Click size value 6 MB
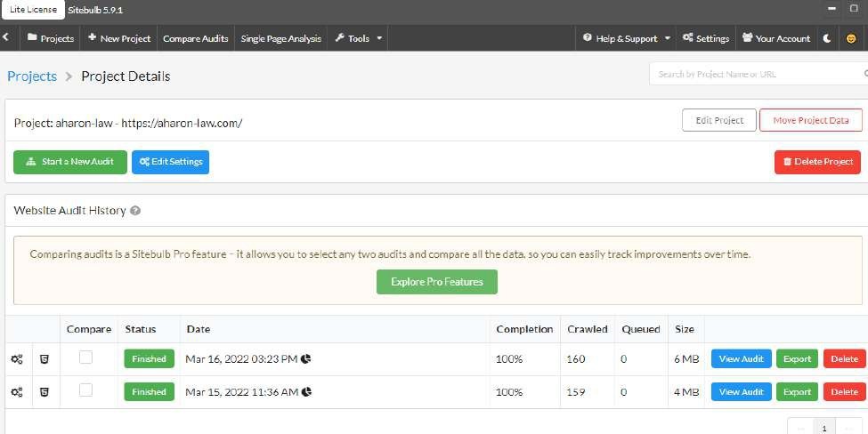Screen dimensions: 868x434 point(686,358)
